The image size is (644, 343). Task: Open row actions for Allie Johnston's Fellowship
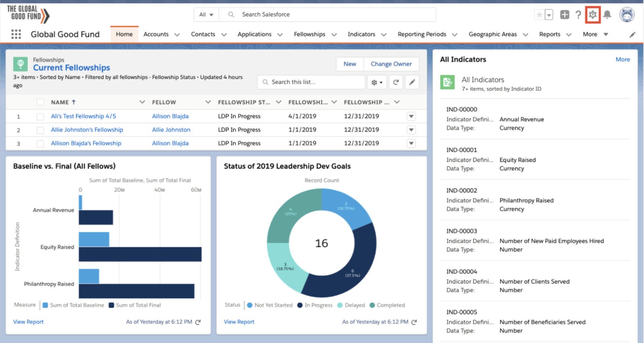click(x=411, y=130)
